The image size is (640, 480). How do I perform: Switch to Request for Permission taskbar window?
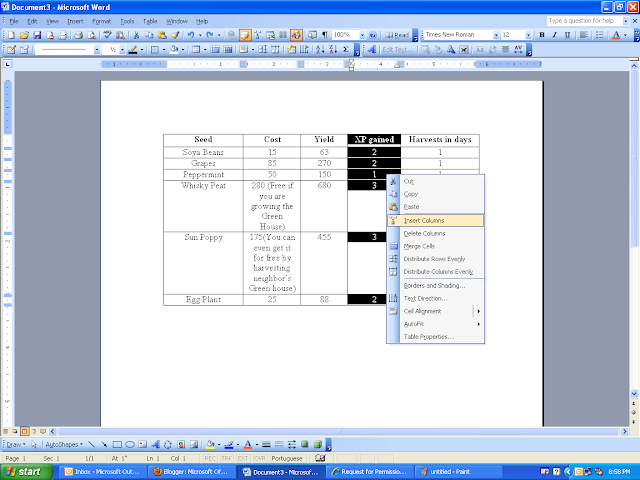[369, 472]
